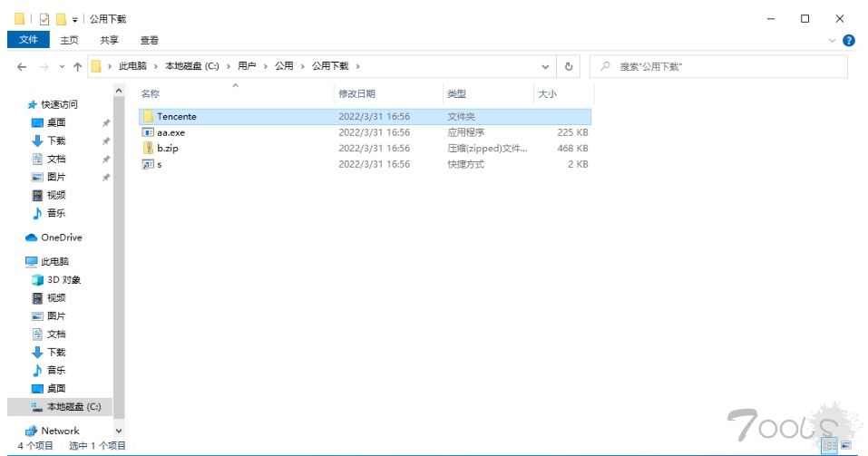868x456 pixels.
Task: Open the recent locations dropdown arrow
Action: 62,67
